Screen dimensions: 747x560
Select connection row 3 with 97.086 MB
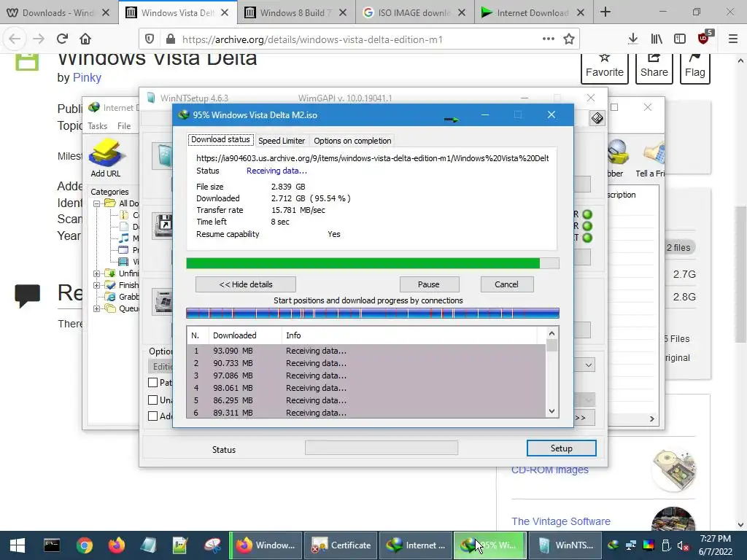click(x=366, y=376)
